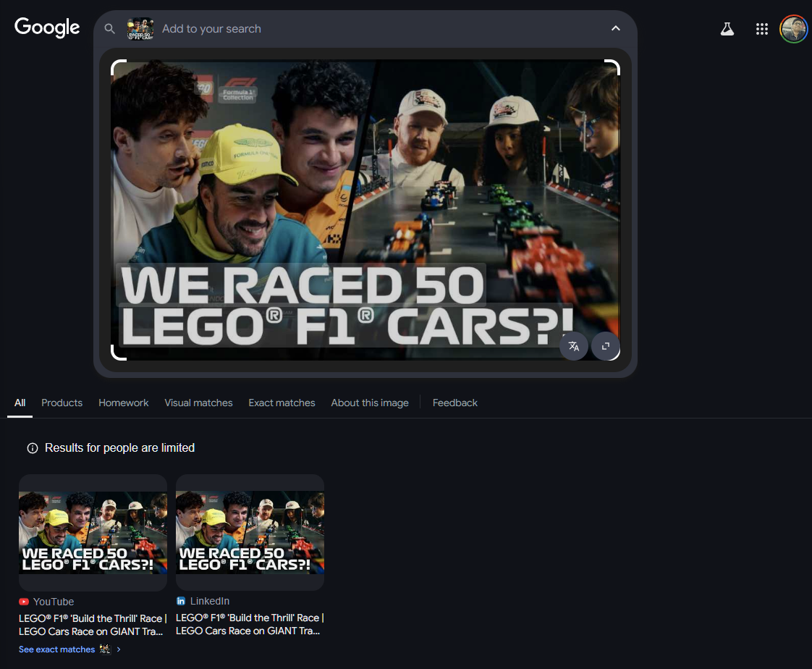Click the chevron next to See exact matches
This screenshot has height=669, width=812.
[119, 649]
